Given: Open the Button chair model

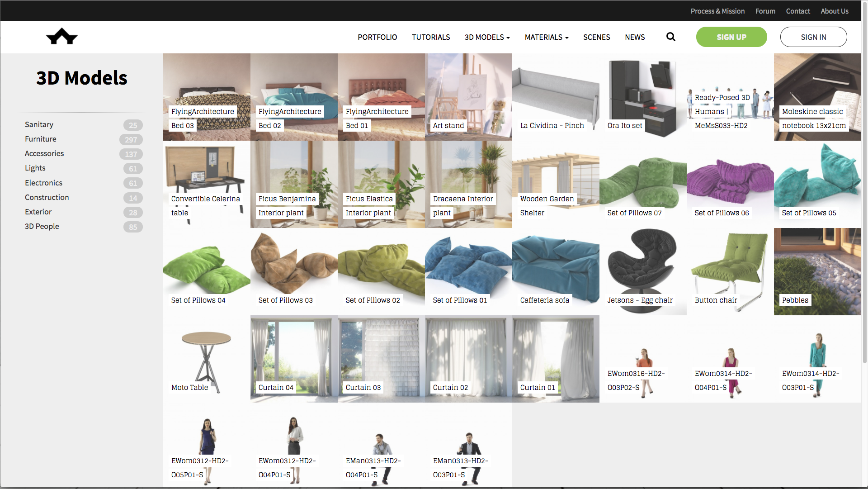Looking at the screenshot, I should [x=730, y=271].
